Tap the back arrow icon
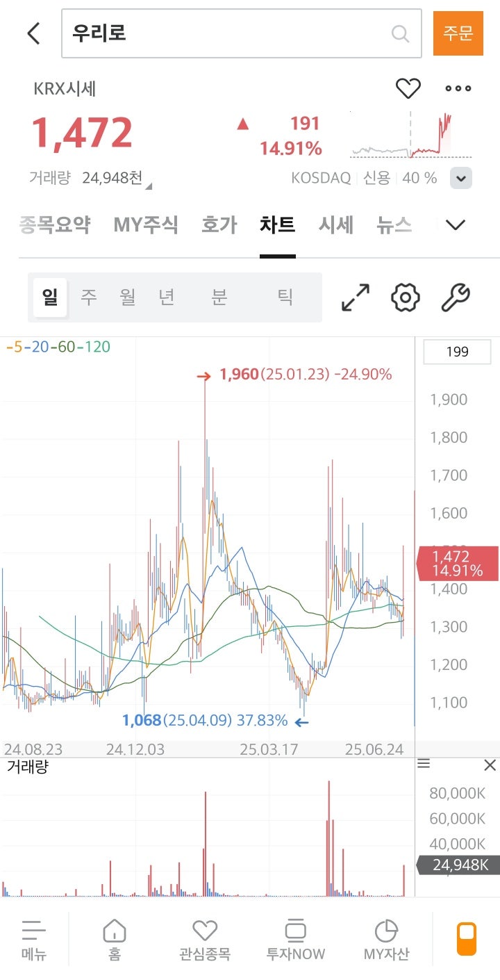 (x=33, y=33)
